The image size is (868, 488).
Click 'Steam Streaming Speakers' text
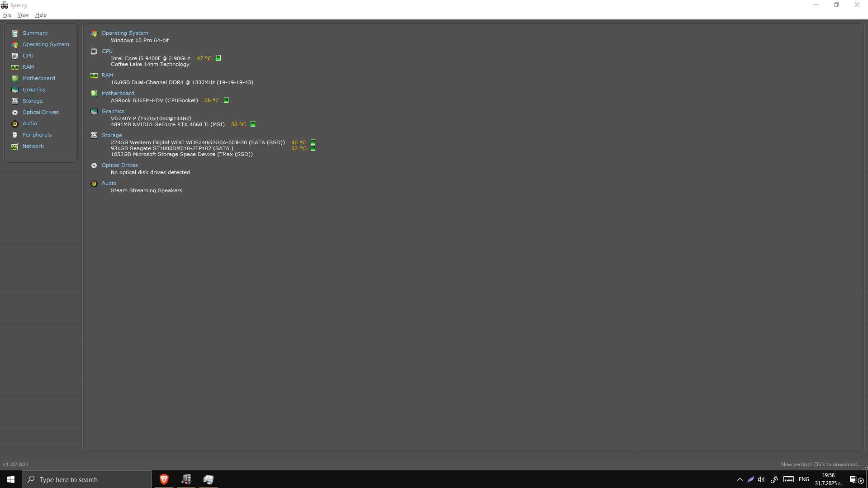pos(147,190)
